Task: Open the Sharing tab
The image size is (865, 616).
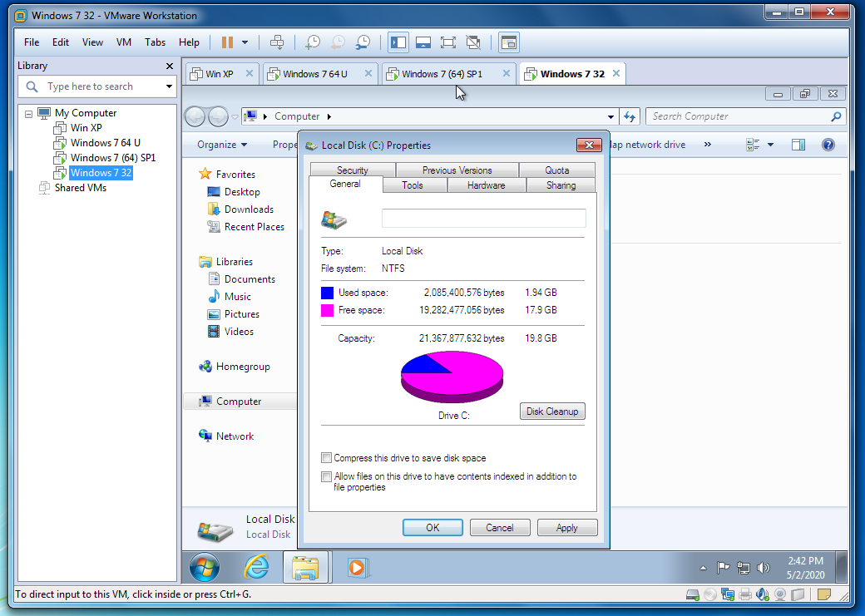Action: click(561, 185)
